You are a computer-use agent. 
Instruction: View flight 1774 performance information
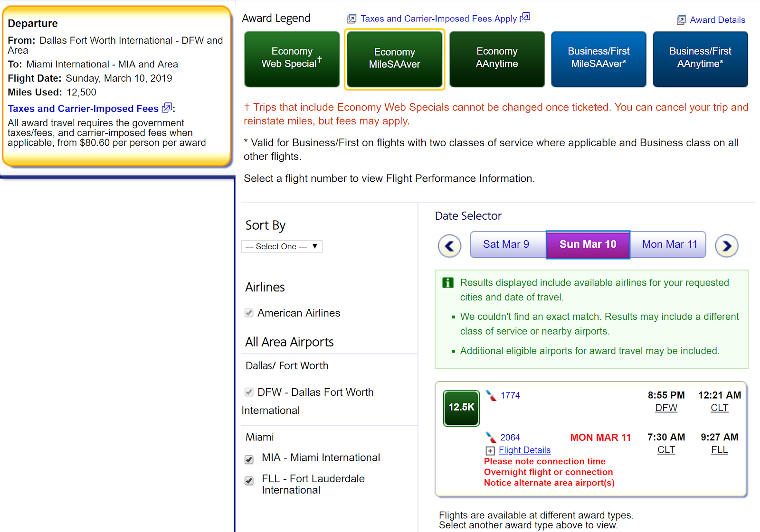[x=510, y=395]
